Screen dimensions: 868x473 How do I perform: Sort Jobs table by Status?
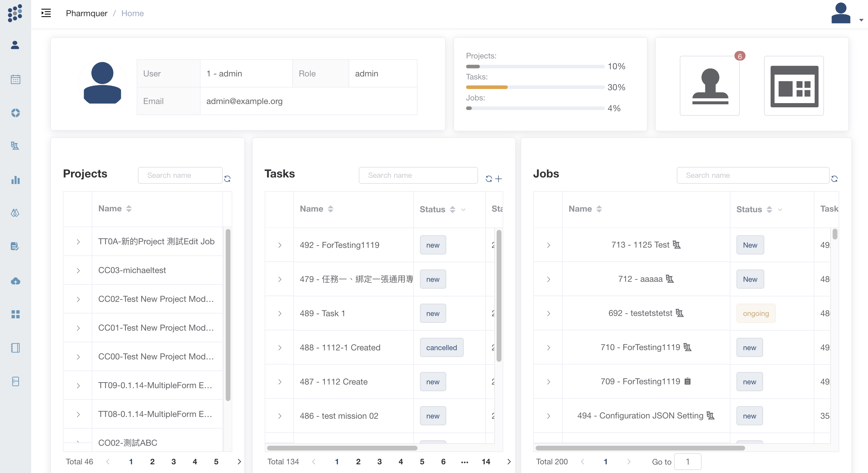(769, 209)
